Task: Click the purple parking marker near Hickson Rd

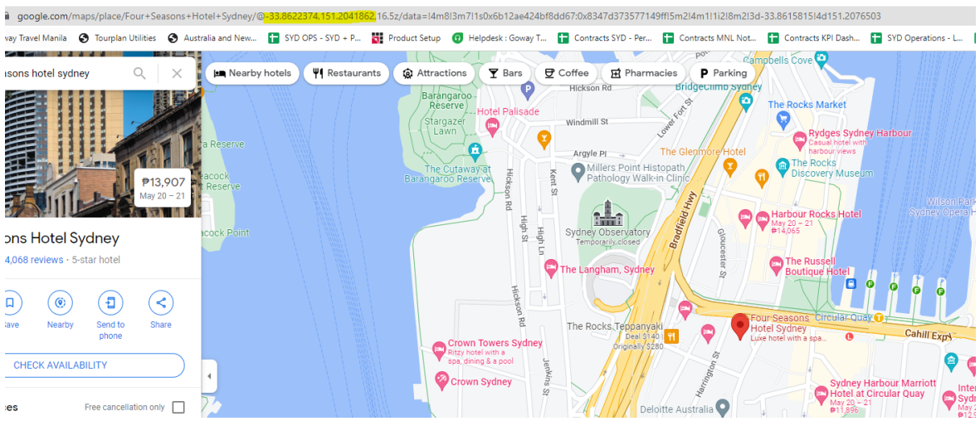Action: tap(528, 91)
